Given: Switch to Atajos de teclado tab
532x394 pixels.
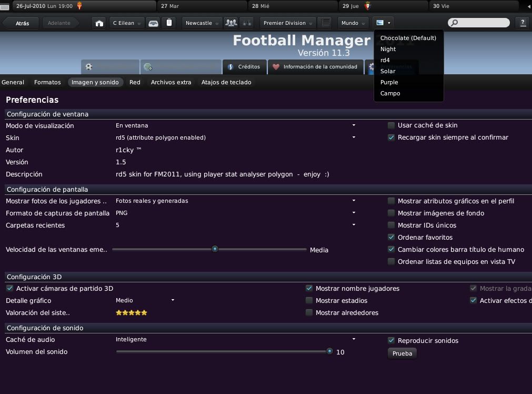Looking at the screenshot, I should pyautogui.click(x=226, y=82).
